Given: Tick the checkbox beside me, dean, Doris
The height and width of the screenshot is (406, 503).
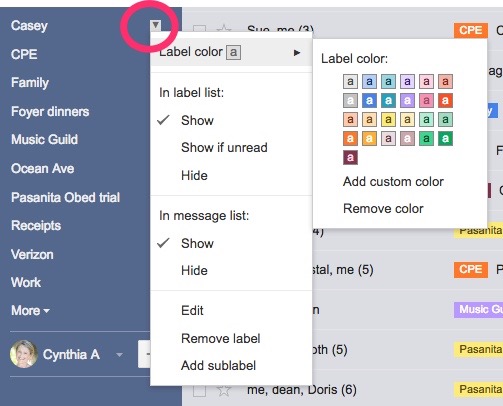Looking at the screenshot, I should [199, 391].
